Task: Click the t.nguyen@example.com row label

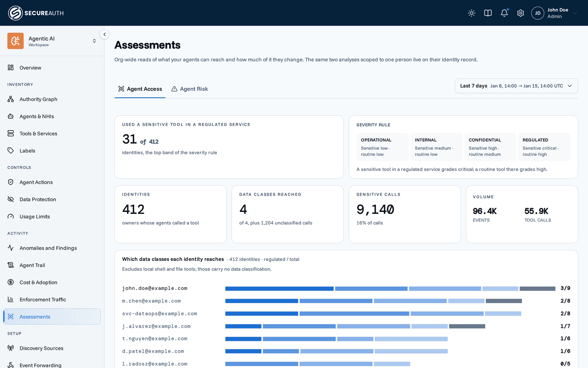Action: pyautogui.click(x=155, y=339)
